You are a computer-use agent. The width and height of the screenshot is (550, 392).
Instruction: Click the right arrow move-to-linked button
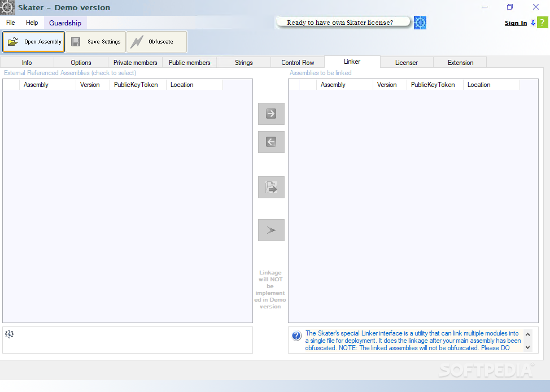271,114
